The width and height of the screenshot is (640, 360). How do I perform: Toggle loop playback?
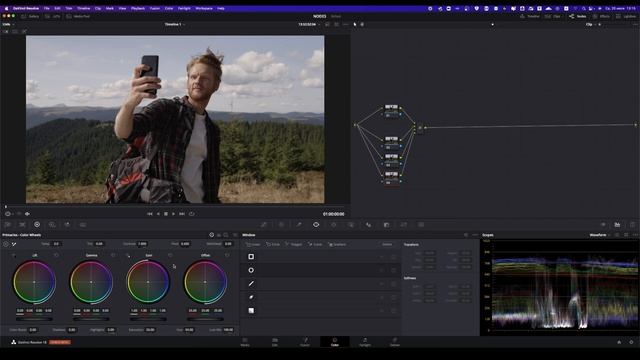tap(191, 213)
